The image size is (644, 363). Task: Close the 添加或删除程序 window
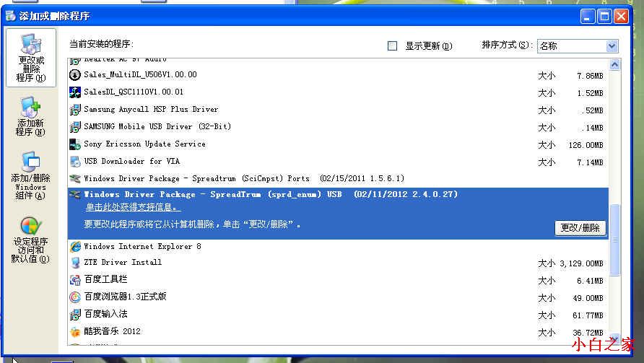[x=621, y=17]
